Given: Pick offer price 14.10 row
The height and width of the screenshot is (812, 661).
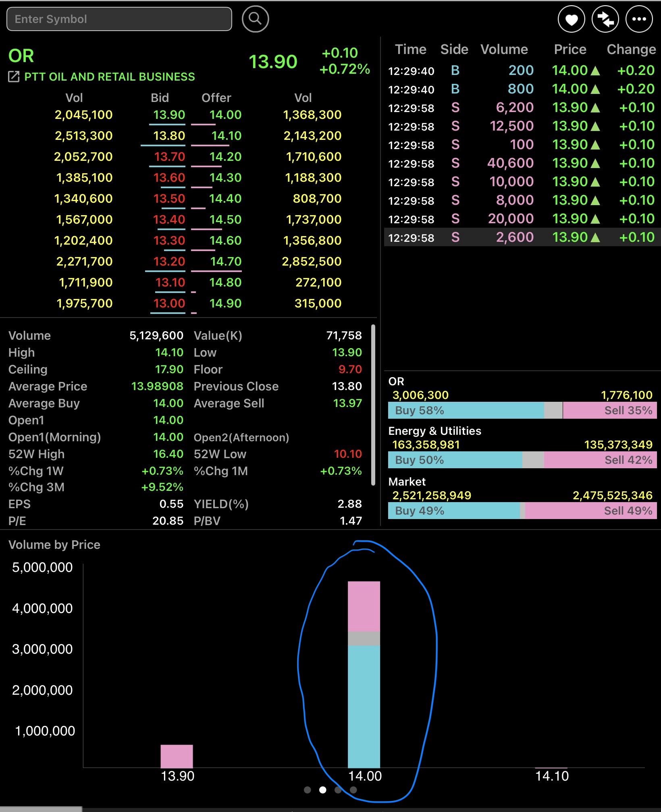Looking at the screenshot, I should pos(227,136).
